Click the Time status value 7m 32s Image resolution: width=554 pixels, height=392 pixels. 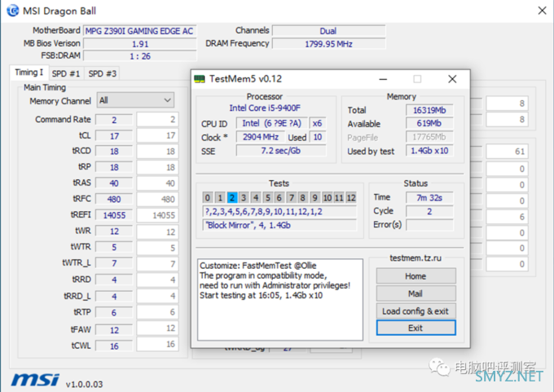click(429, 197)
